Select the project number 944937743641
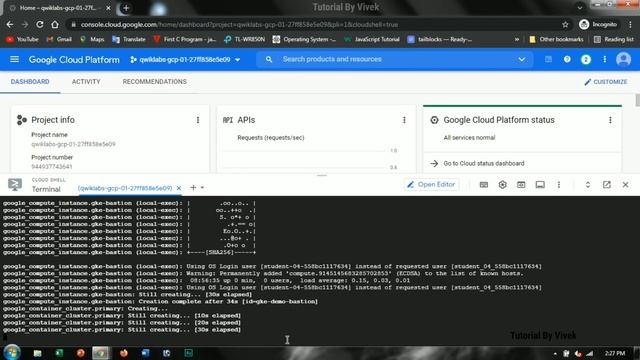640x360 pixels. coord(52,167)
